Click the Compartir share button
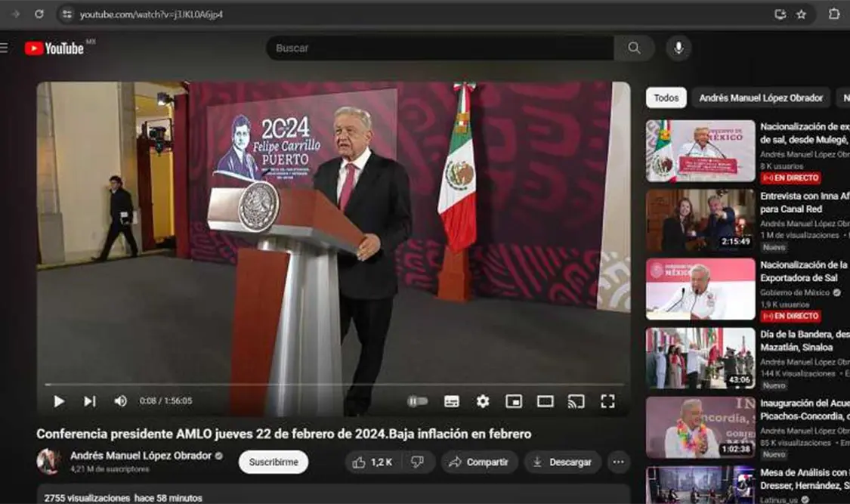Screen dimensions: 850x504 click(479, 462)
